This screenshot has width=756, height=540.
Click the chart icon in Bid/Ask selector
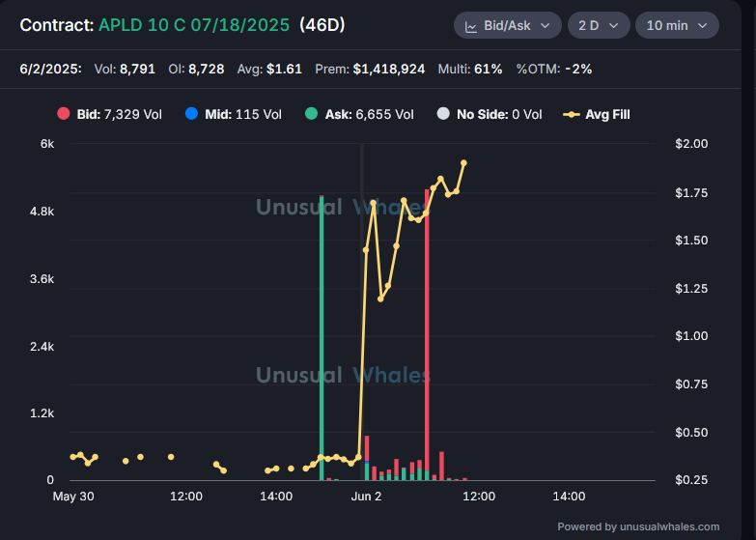click(471, 26)
